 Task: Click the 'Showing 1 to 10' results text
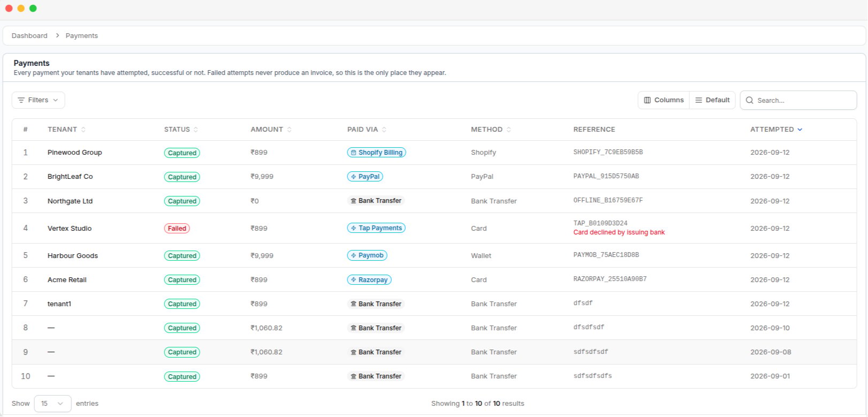478,404
